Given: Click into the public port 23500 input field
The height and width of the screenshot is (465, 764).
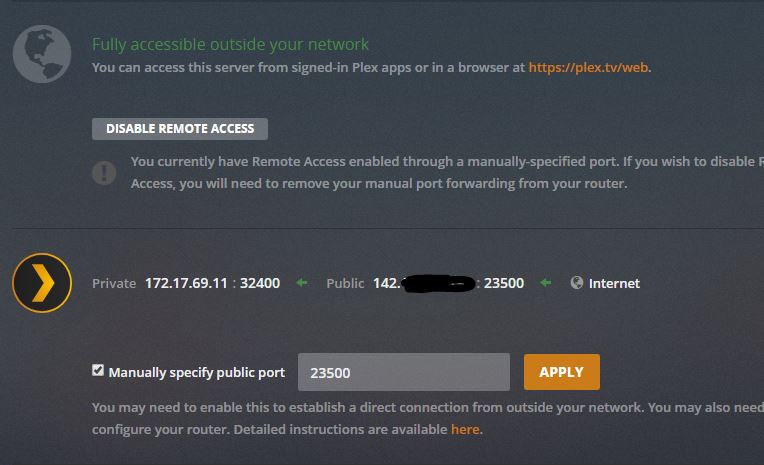Looking at the screenshot, I should tap(404, 372).
